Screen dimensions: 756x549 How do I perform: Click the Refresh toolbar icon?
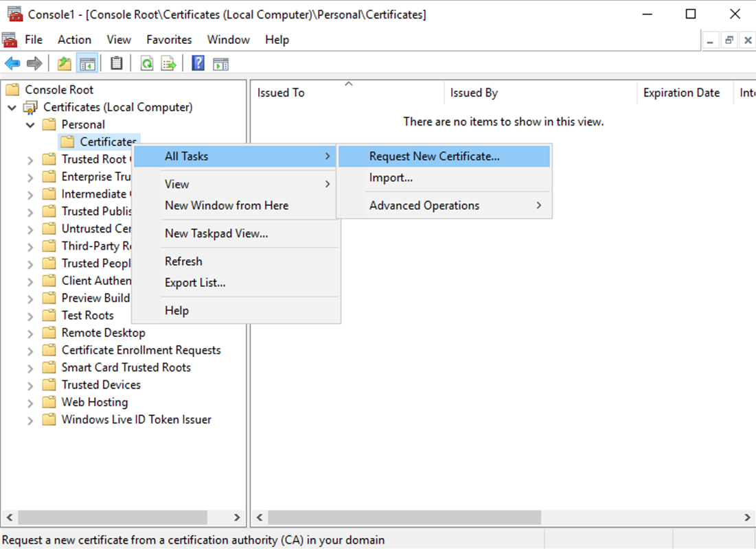click(x=147, y=64)
